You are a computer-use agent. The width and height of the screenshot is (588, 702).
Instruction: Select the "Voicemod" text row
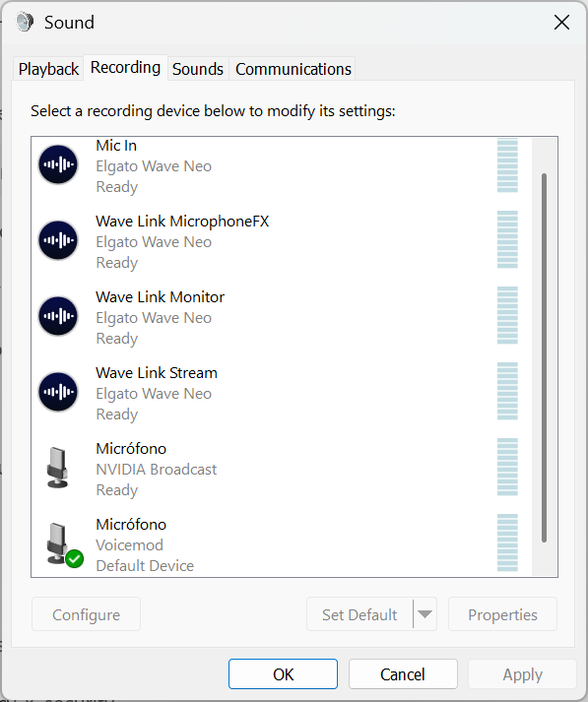click(129, 544)
